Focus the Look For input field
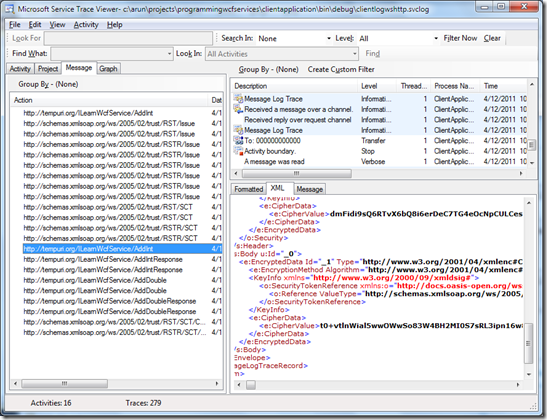 click(128, 38)
